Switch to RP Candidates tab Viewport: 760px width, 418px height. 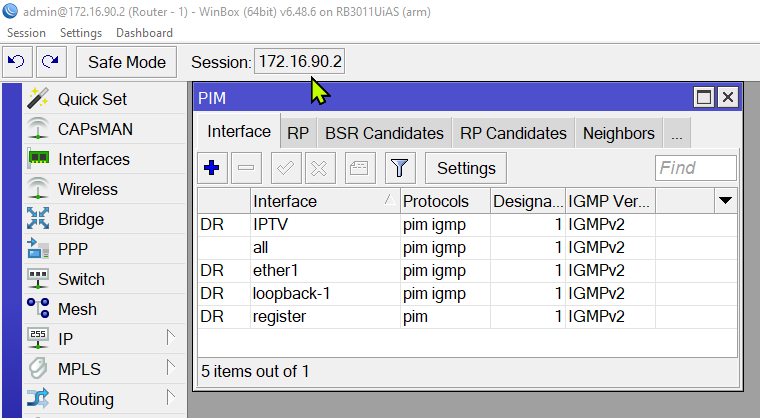click(x=513, y=133)
